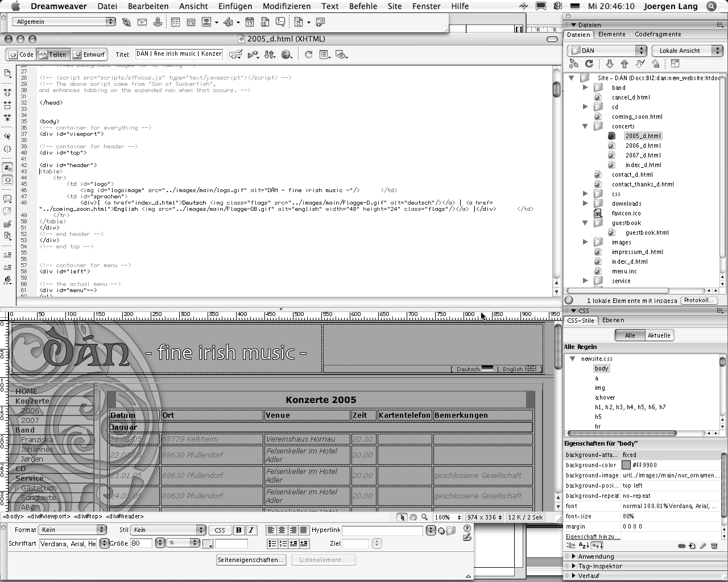The height and width of the screenshot is (582, 728).
Task: Click the Email link insert icon
Action: [142, 22]
